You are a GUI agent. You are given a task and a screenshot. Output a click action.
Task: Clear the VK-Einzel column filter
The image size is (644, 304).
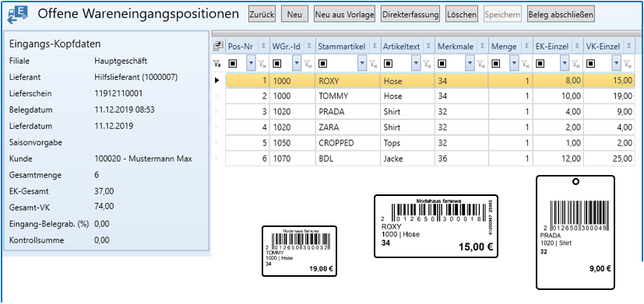627,64
